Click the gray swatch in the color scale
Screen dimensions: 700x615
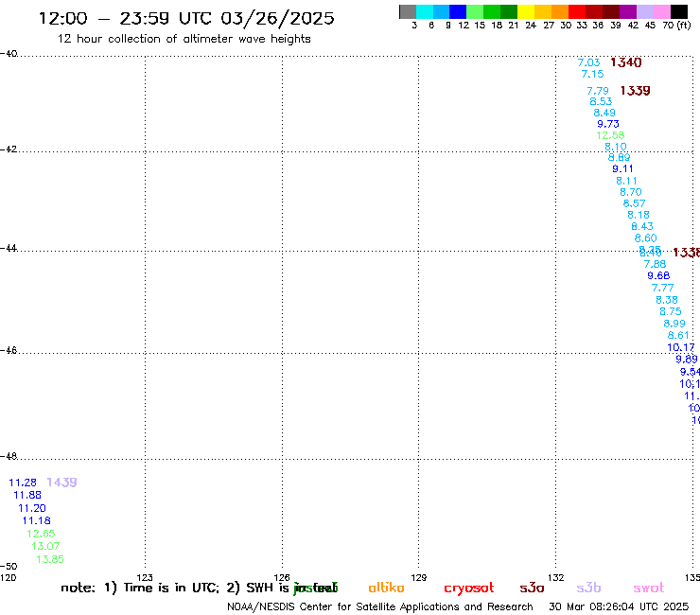click(x=408, y=11)
